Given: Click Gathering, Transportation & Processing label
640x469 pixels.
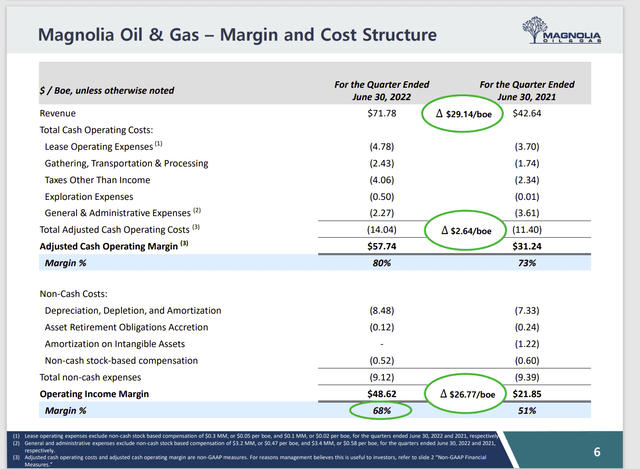Looking at the screenshot, I should coord(127,163).
